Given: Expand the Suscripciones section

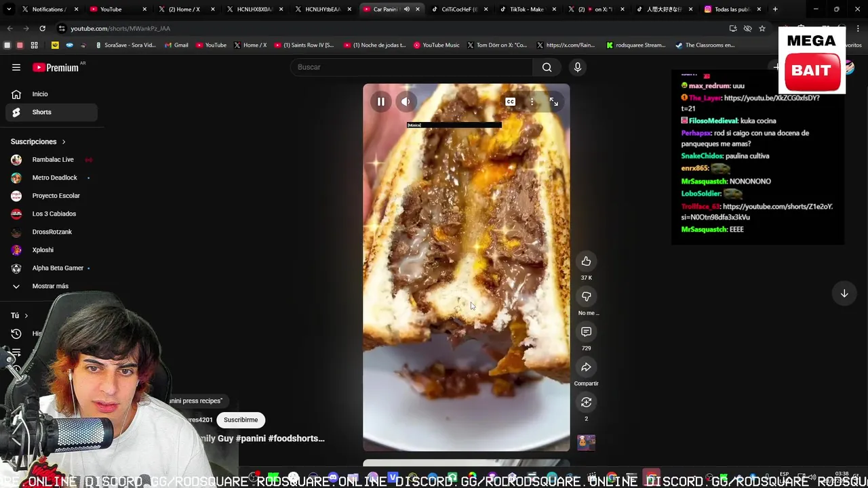Looking at the screenshot, I should (x=38, y=142).
